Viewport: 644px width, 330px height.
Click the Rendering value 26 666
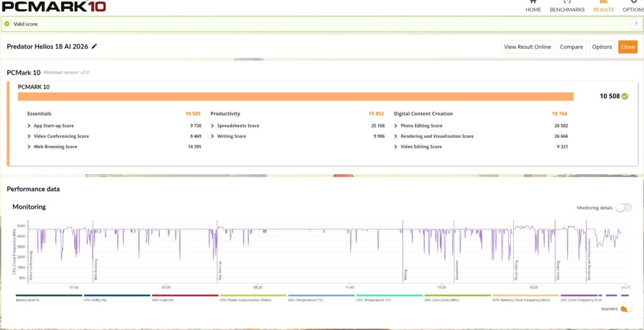coord(561,136)
